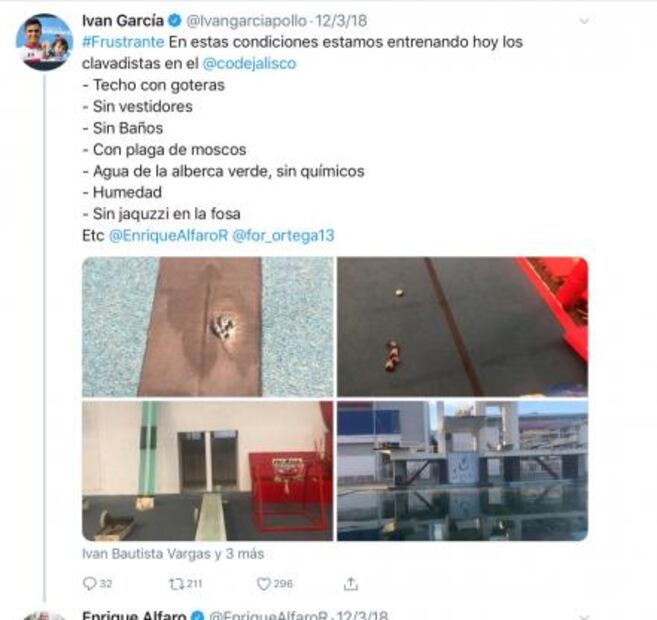Expand the chevron on Enrique Alfaro's reply

(x=584, y=617)
